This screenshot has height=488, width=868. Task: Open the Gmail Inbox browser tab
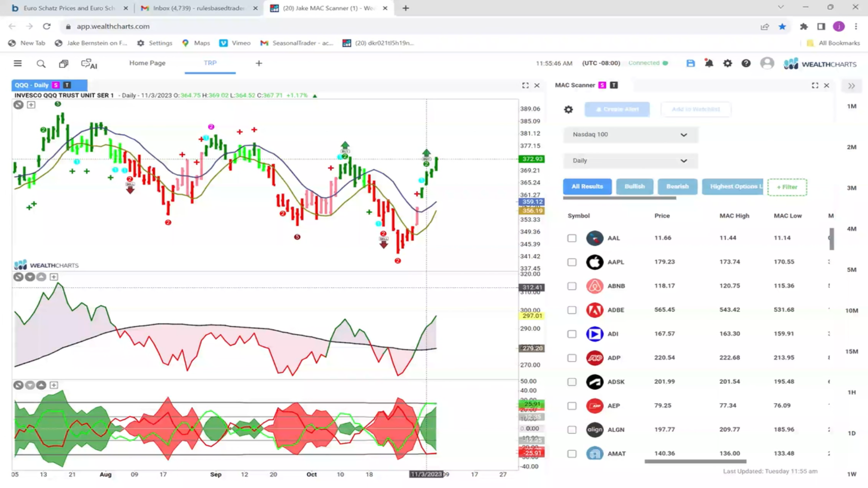199,8
